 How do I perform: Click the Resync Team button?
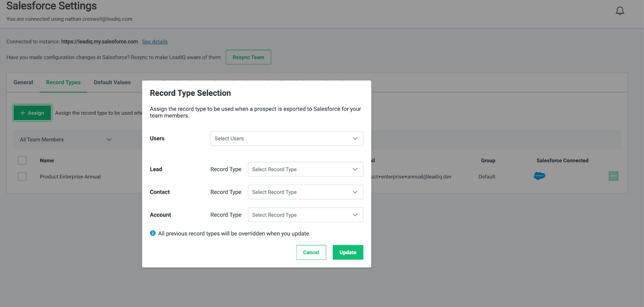click(x=248, y=57)
